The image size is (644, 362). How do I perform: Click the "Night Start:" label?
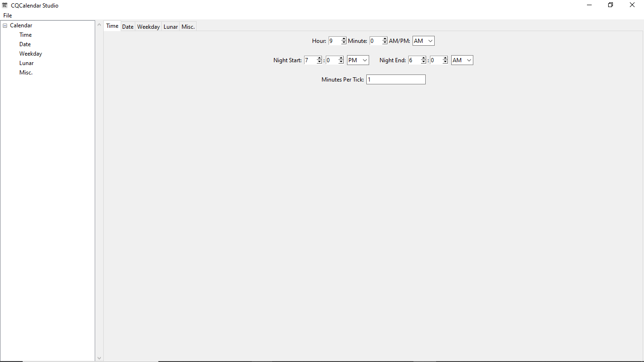(288, 60)
